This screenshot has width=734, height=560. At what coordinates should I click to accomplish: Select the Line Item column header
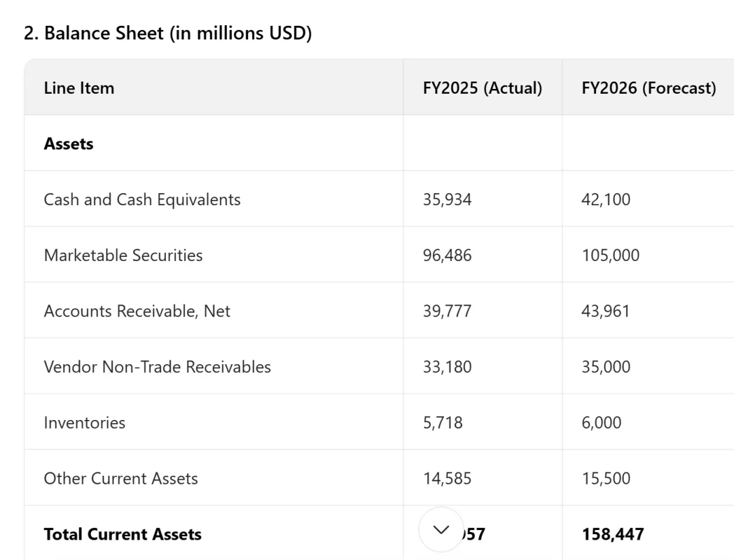[x=79, y=88]
